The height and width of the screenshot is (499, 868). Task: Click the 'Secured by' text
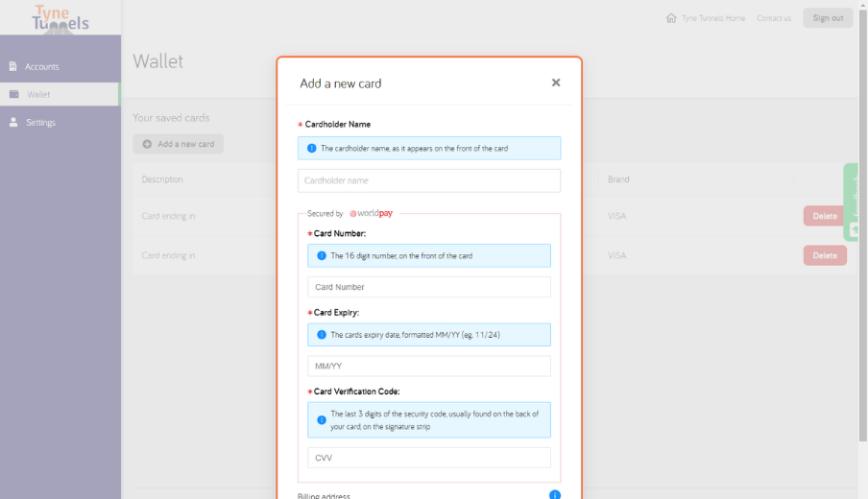tap(325, 214)
